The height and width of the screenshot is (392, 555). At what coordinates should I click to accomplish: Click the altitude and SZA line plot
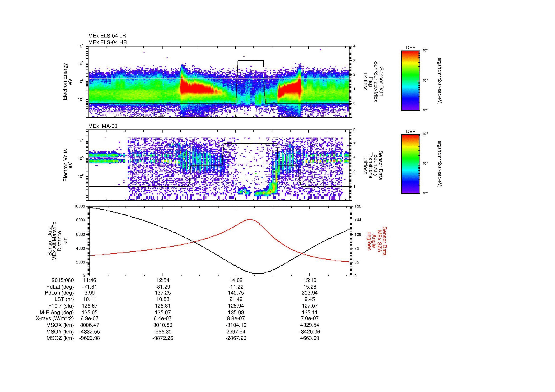[x=220, y=241]
